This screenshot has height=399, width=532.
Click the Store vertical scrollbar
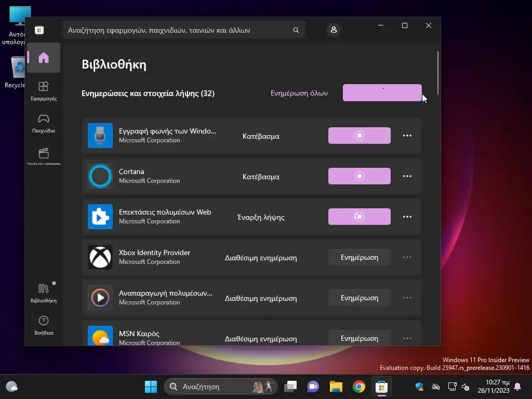click(x=437, y=73)
